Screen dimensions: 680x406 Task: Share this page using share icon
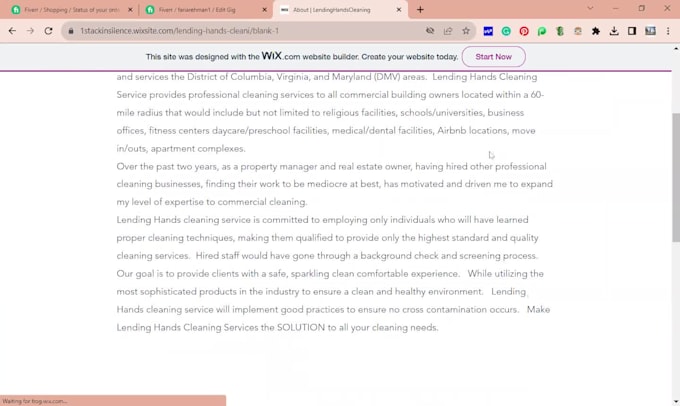(x=448, y=31)
